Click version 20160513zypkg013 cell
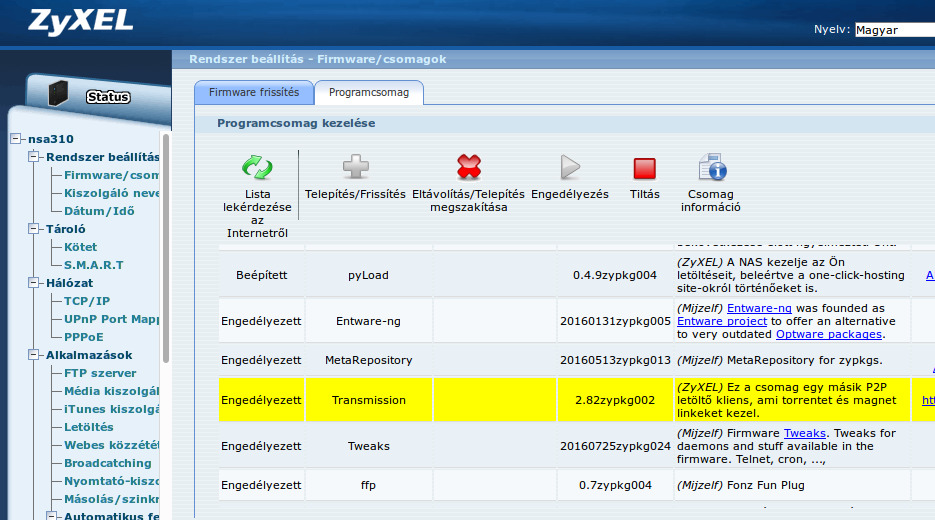 pyautogui.click(x=615, y=360)
